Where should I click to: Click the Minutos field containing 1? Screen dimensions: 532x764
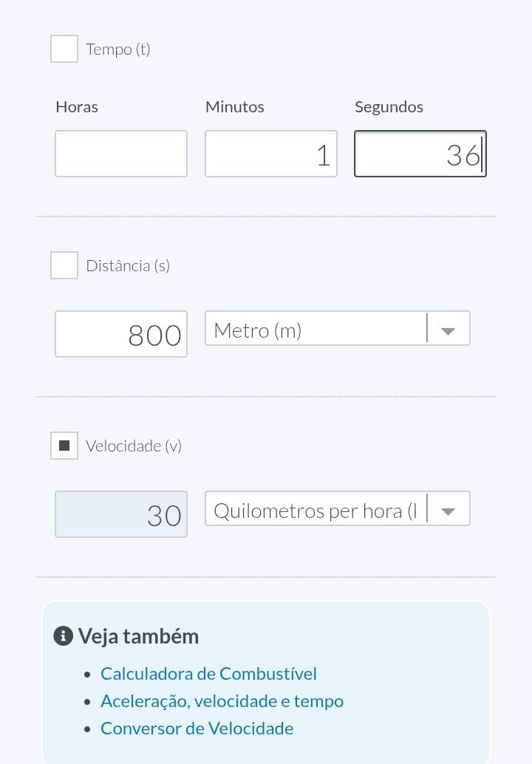coord(271,154)
